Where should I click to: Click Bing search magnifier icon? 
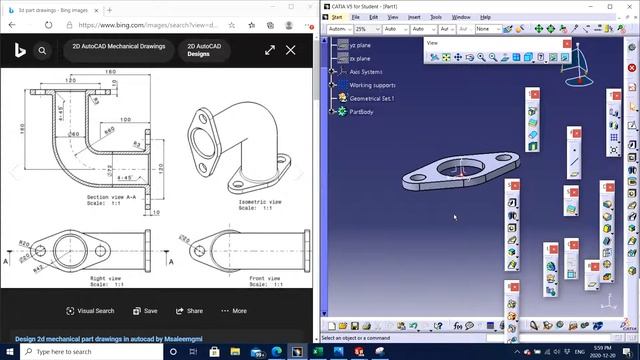(x=42, y=51)
